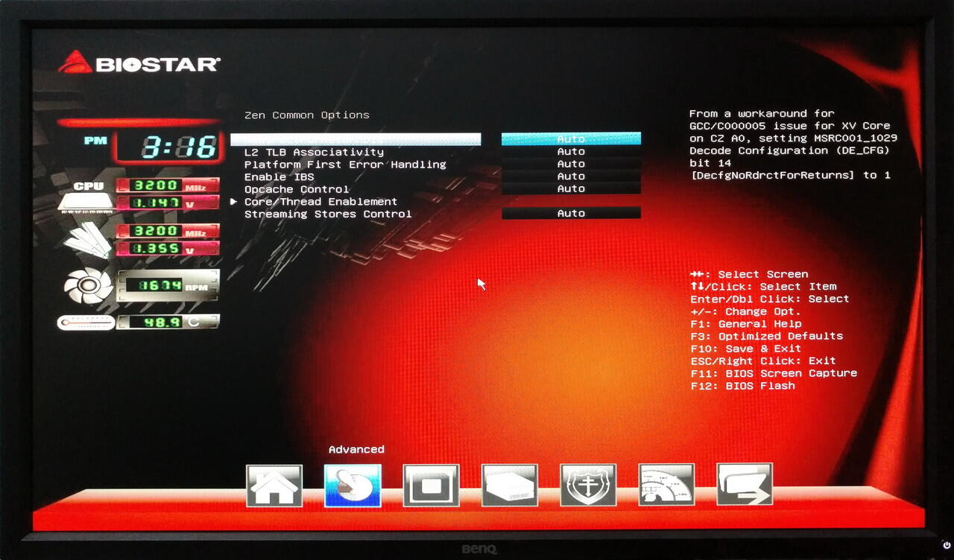The height and width of the screenshot is (560, 954).
Task: Click the 48.9 C temperature readout
Action: tap(168, 322)
